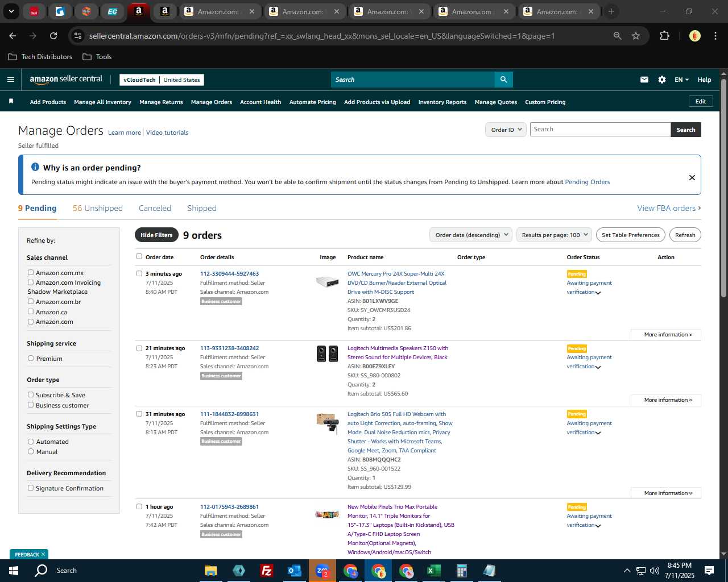Screen dimensions: 728x582
Task: Open Zoom from the taskbar
Action: 322,571
